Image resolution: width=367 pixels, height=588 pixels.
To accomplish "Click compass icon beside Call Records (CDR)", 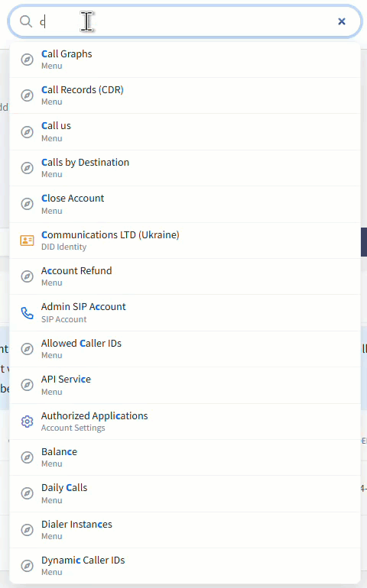I will point(27,95).
